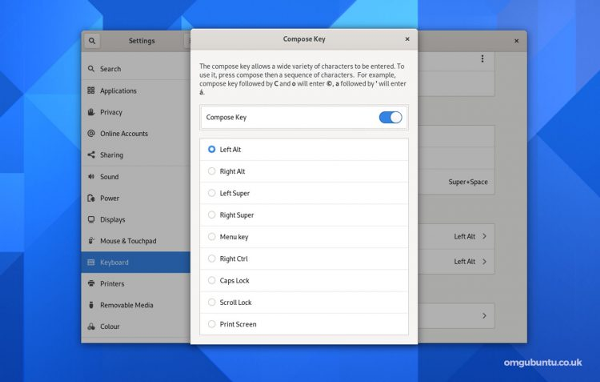Open Sharing via its share icon
This screenshot has width=600, height=382.
click(x=91, y=155)
